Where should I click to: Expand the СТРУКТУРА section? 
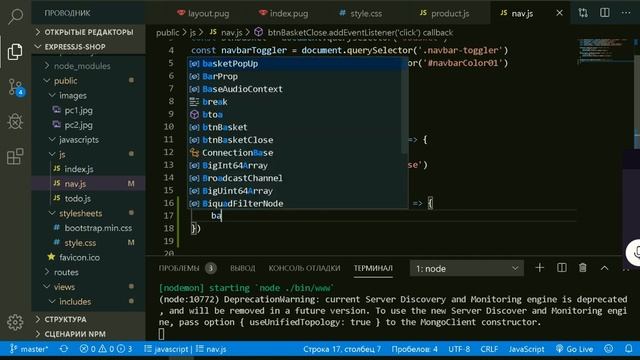pyautogui.click(x=89, y=319)
